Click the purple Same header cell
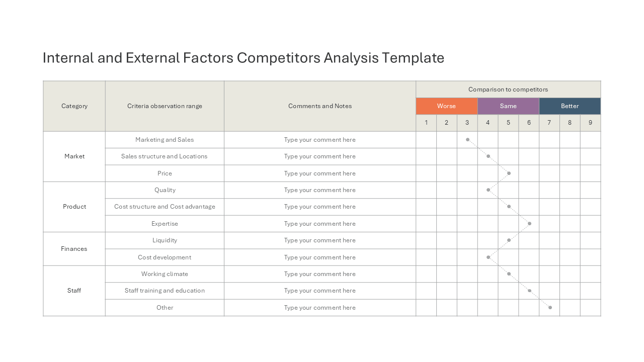The image size is (644, 362). pos(508,106)
